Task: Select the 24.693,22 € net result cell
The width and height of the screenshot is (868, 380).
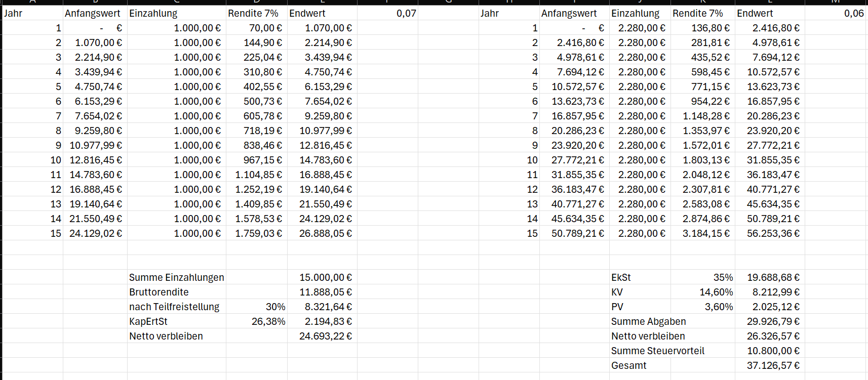Action: [322, 336]
